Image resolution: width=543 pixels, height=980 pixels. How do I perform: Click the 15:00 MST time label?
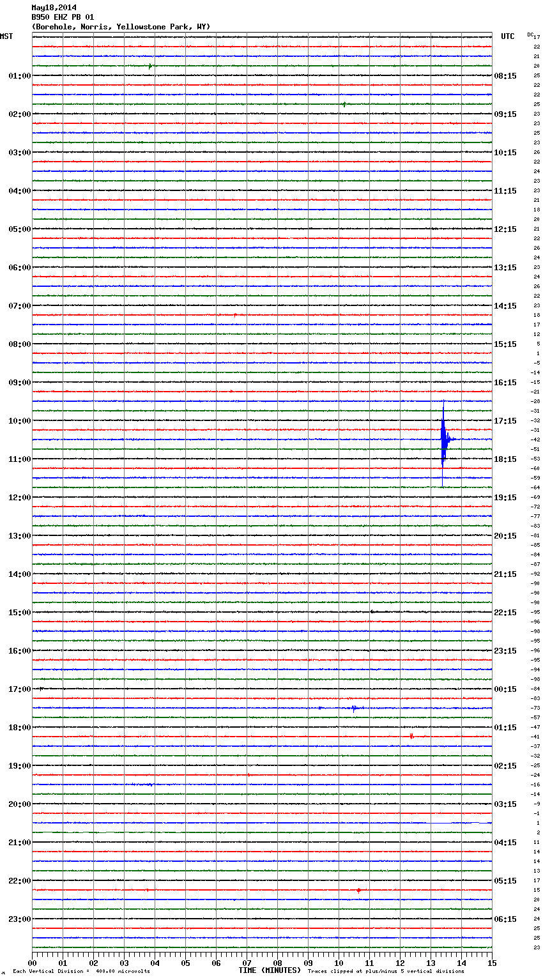pyautogui.click(x=19, y=613)
